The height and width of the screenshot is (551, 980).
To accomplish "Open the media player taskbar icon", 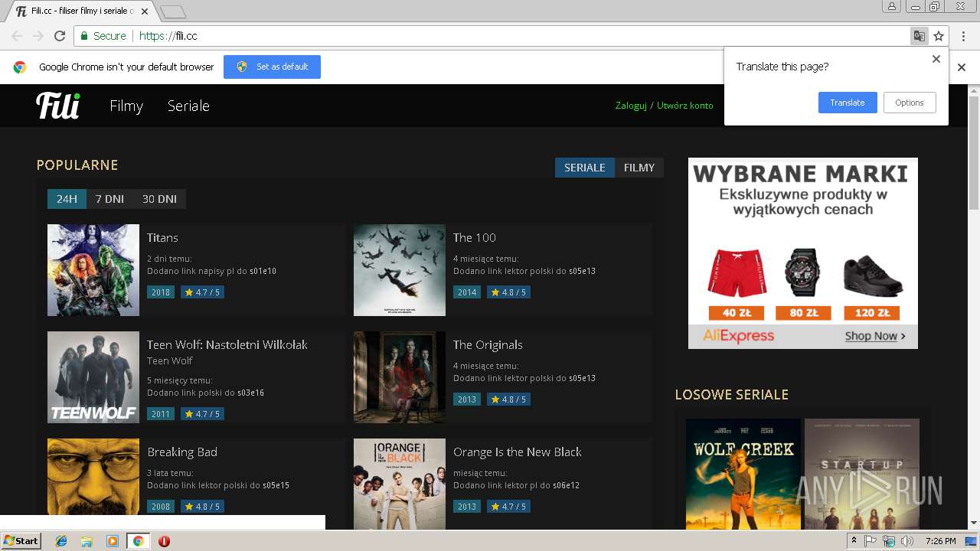I will pos(113,541).
